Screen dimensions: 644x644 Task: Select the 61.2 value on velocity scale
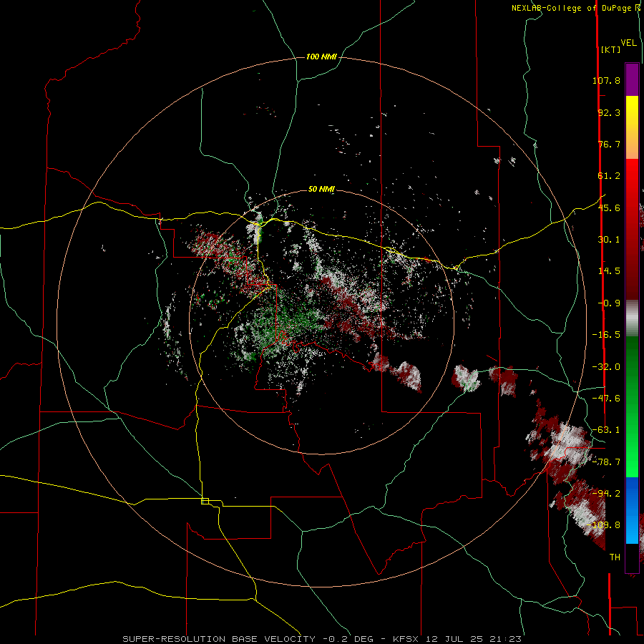(609, 176)
